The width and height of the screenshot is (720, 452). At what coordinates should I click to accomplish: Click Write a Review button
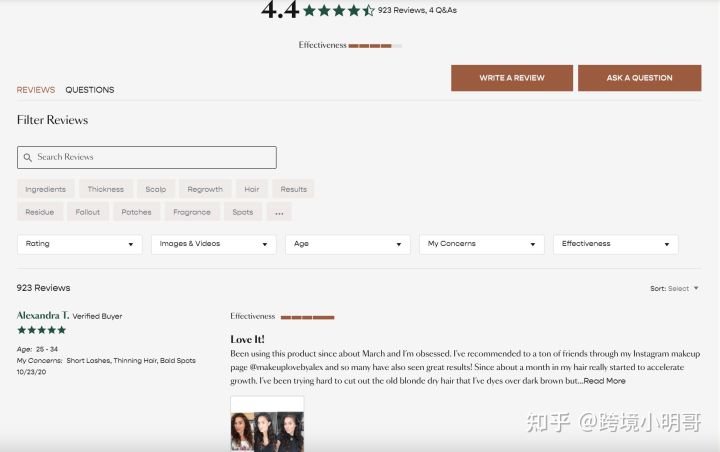(x=512, y=78)
